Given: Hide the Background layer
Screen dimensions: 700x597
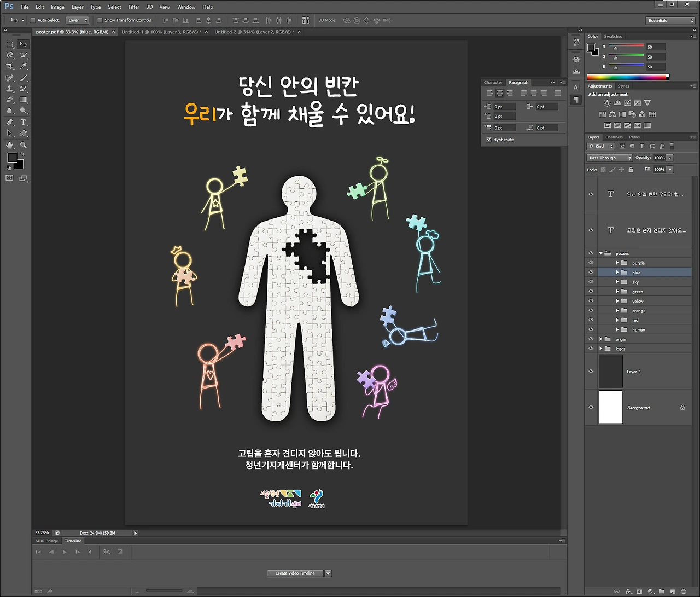Looking at the screenshot, I should pos(591,408).
